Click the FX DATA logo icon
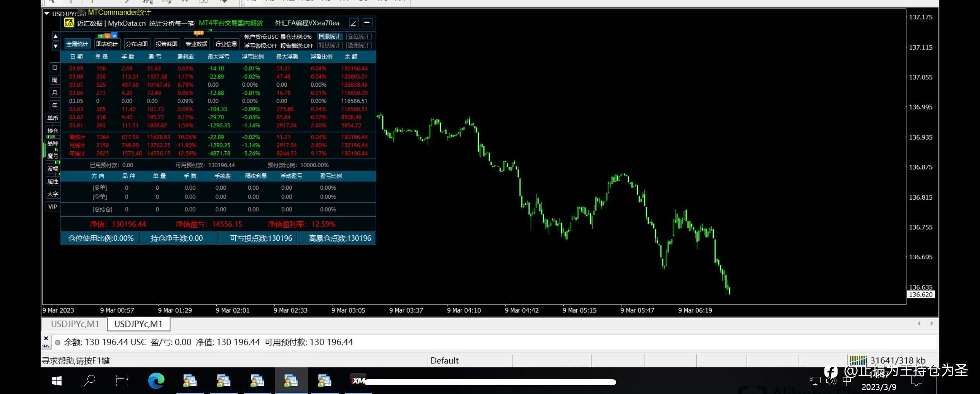This screenshot has width=980, height=394. [69, 22]
